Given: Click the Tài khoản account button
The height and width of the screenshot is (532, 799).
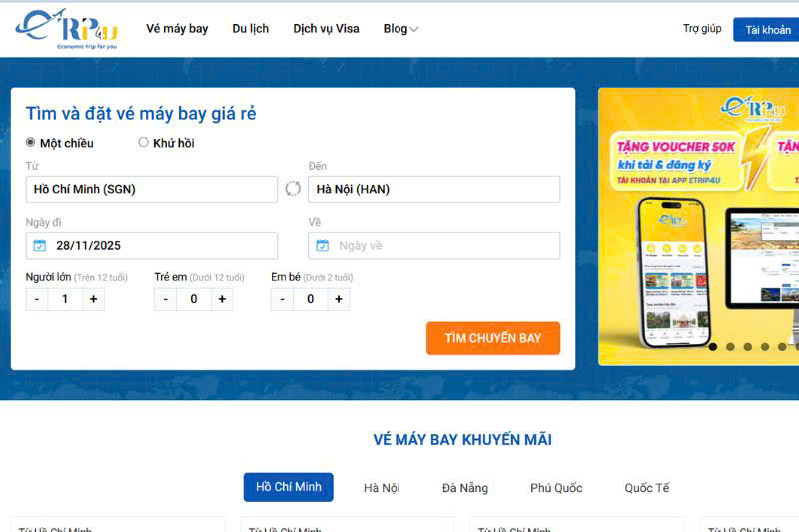Looking at the screenshot, I should [x=767, y=30].
